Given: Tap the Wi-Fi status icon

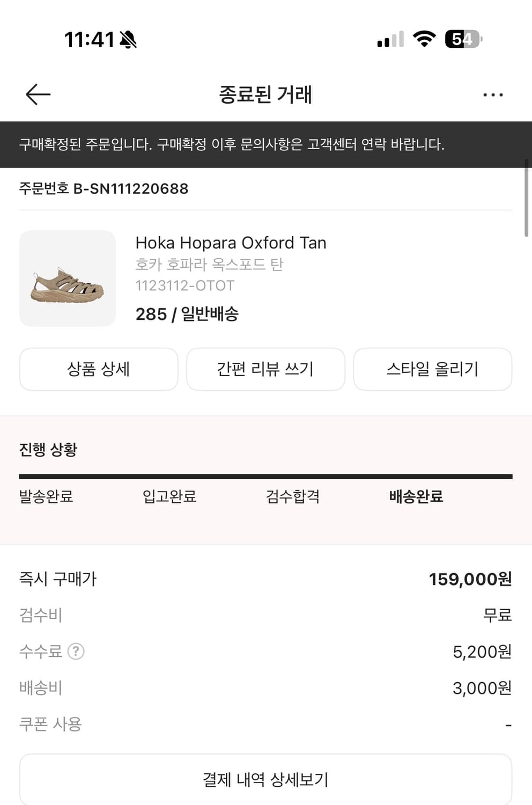Looking at the screenshot, I should click(424, 39).
